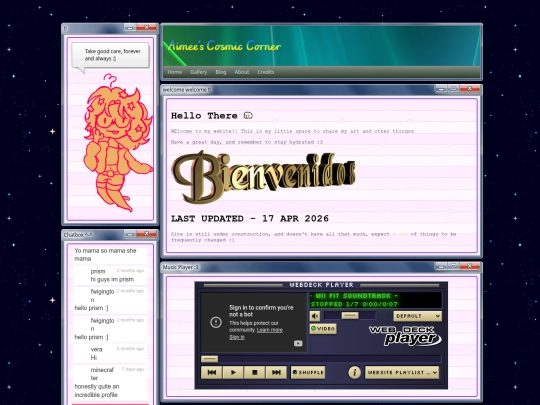Image resolution: width=540 pixels, height=405 pixels.
Task: Play previous track in Webdeck Player
Action: click(211, 372)
